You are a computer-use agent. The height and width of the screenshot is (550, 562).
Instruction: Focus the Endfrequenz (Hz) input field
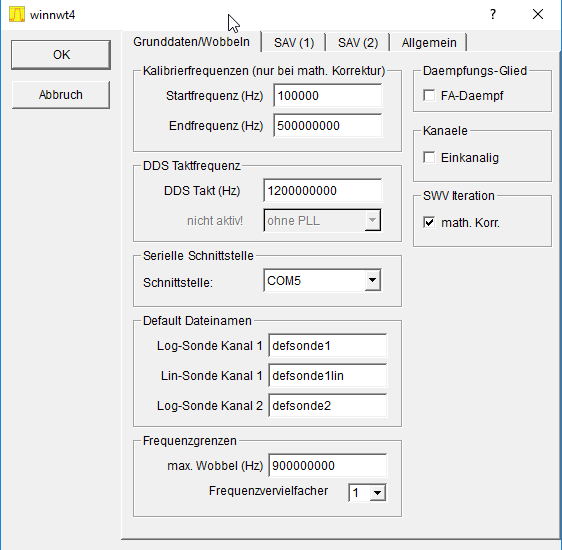(328, 126)
